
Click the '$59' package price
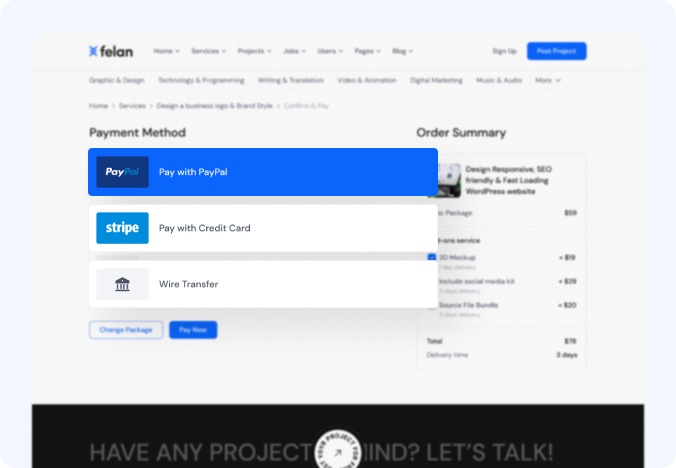[570, 213]
